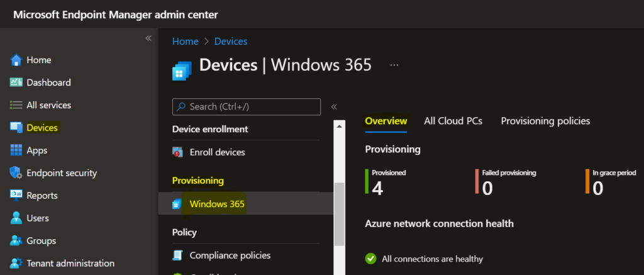The image size is (644, 275).
Task: Click the Provisioned count of 4
Action: click(377, 188)
